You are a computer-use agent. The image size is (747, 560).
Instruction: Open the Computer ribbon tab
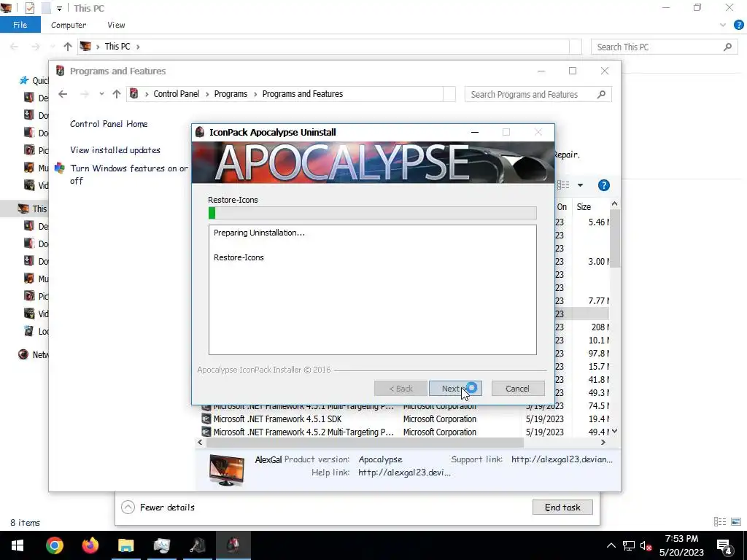click(x=69, y=25)
